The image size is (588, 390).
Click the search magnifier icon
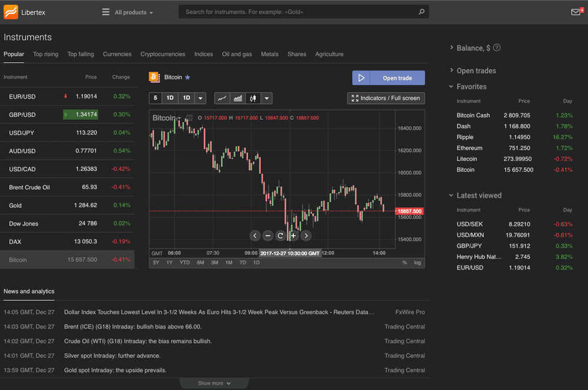(x=422, y=12)
